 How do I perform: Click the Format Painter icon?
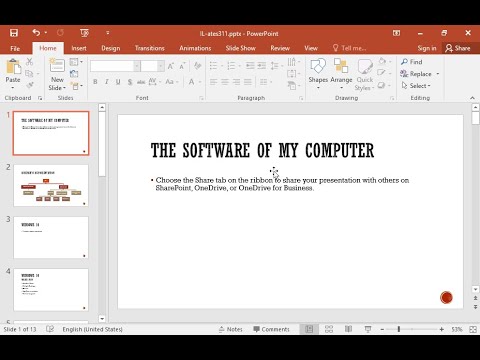[x=29, y=85]
